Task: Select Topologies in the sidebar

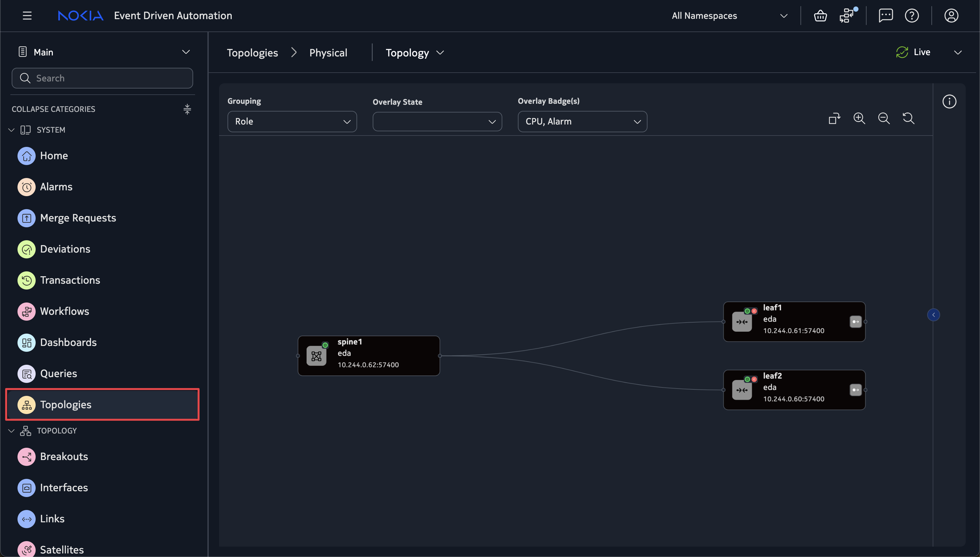Action: point(102,405)
